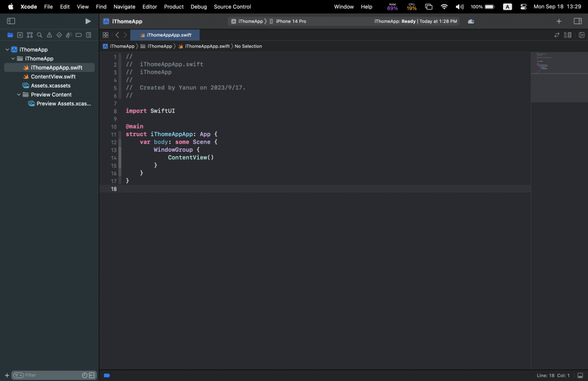Open the Project navigator folder icon
This screenshot has width=588, height=381.
[x=10, y=35]
